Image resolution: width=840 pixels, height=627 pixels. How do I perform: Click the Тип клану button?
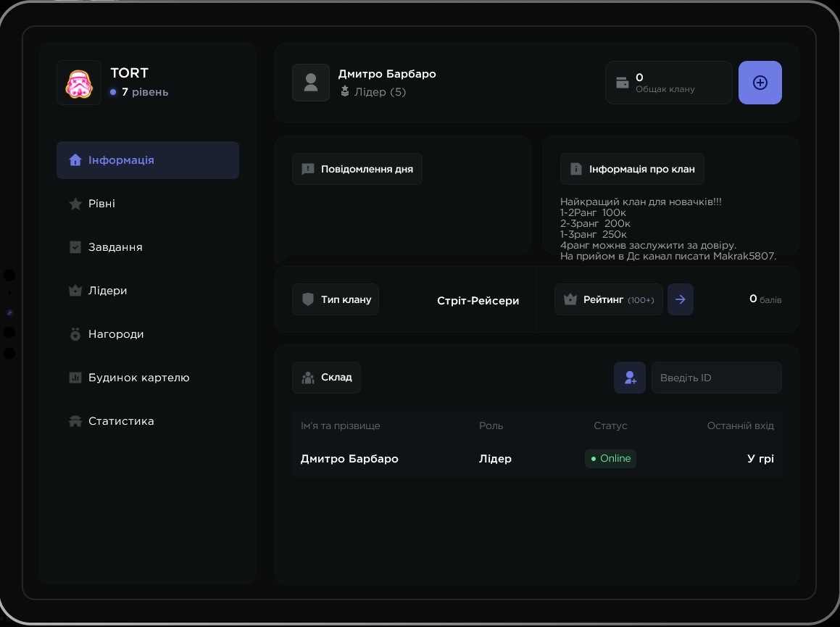(x=336, y=299)
